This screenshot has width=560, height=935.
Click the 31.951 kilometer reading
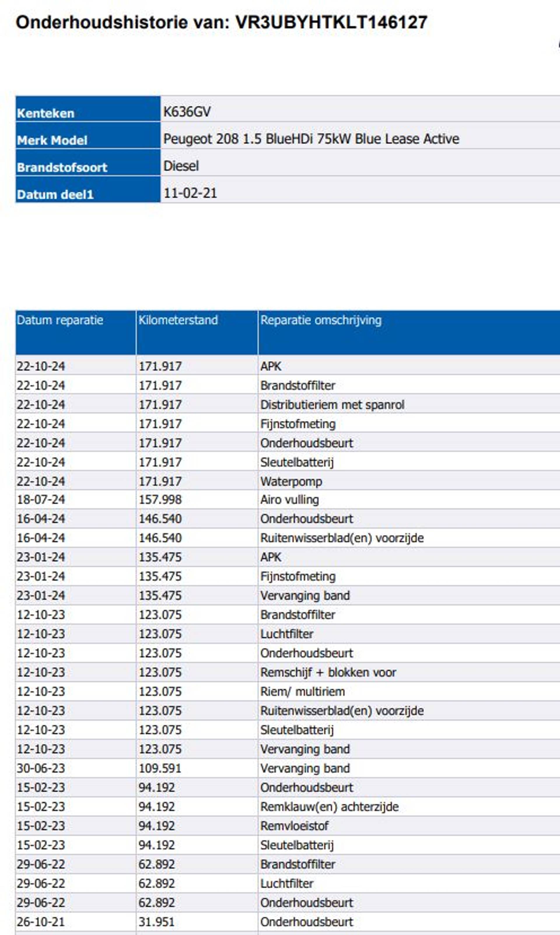[156, 922]
